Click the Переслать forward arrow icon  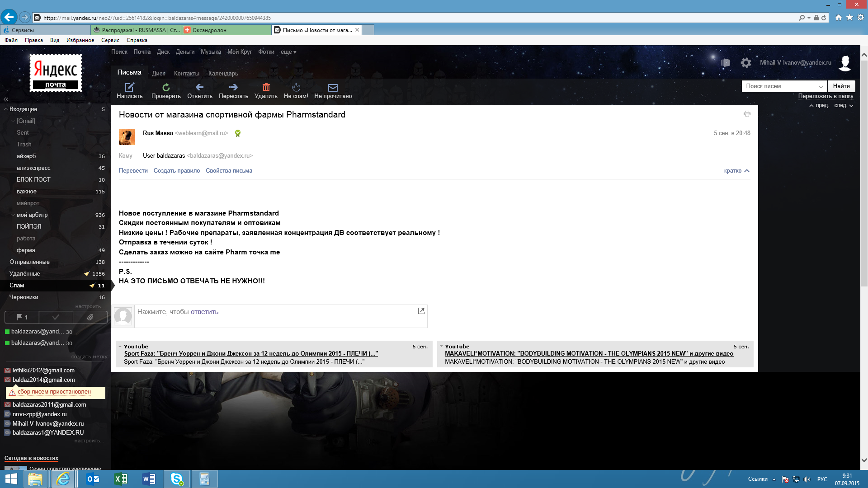tap(233, 87)
